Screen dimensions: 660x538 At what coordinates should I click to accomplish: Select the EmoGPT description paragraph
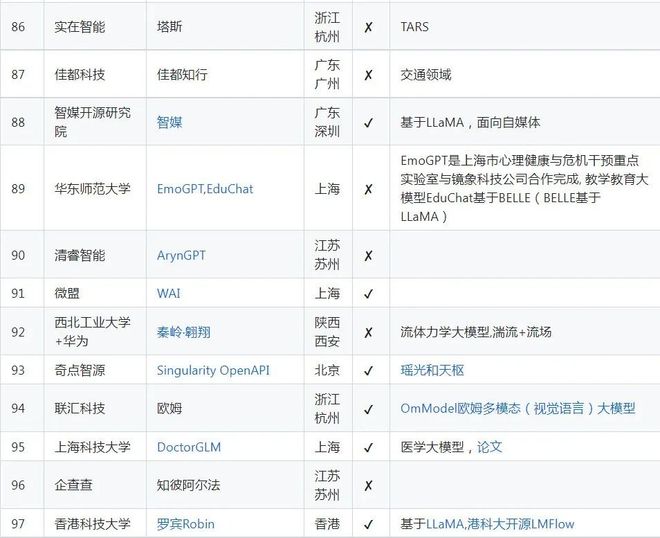524,189
